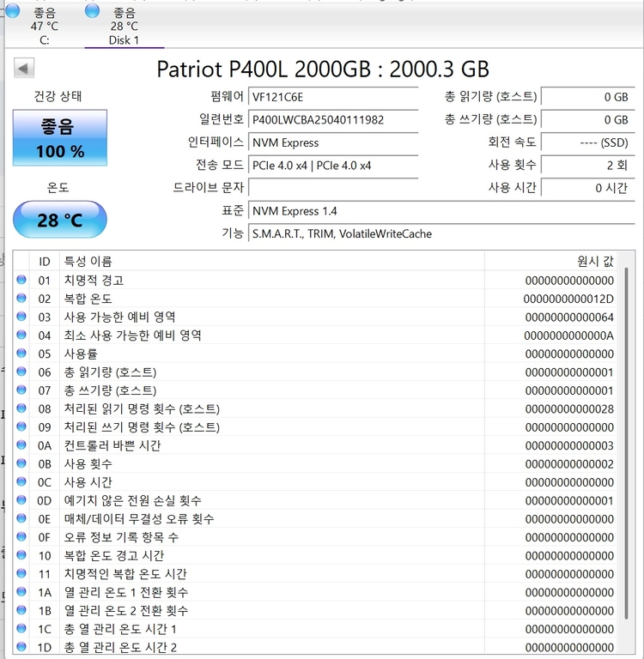
Task: Click status orb for attribute 1B
Action: (21, 610)
